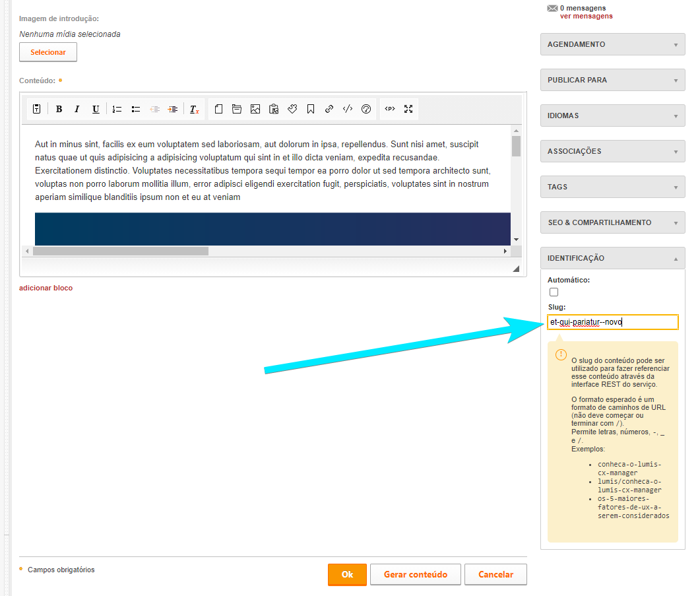
Task: Expand the Idiomas panel
Action: (x=612, y=116)
